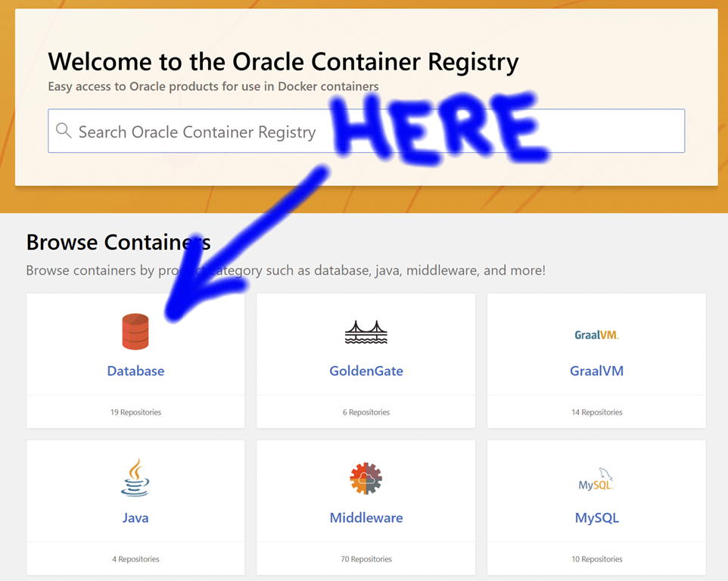Click the 70 Repositories footer under Middleware

[x=366, y=559]
